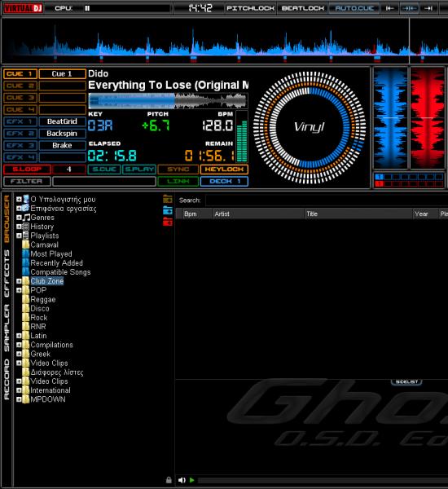The image size is (448, 489).
Task: Click the S.CUE smart cue button
Action: 104,170
